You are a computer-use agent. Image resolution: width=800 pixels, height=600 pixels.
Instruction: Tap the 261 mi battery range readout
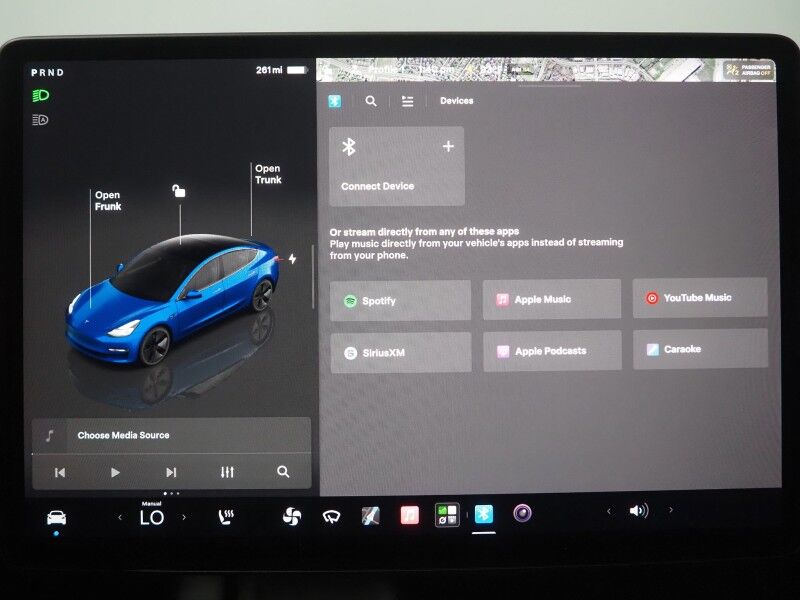click(269, 70)
